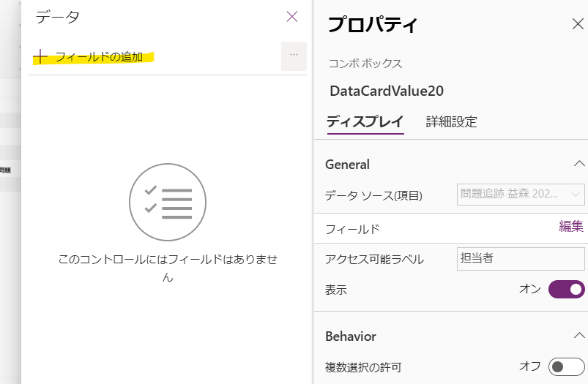Collapse the General section
This screenshot has width=588, height=384.
(579, 164)
